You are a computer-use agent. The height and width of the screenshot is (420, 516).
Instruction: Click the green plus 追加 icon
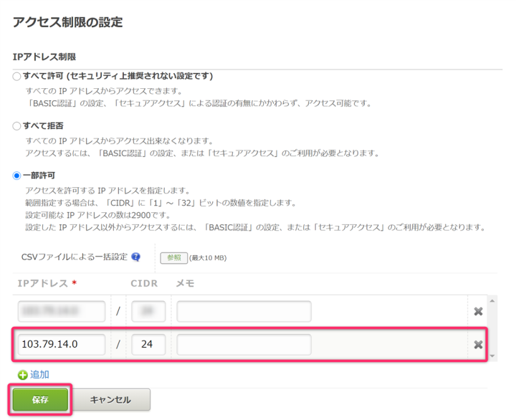coord(22,375)
